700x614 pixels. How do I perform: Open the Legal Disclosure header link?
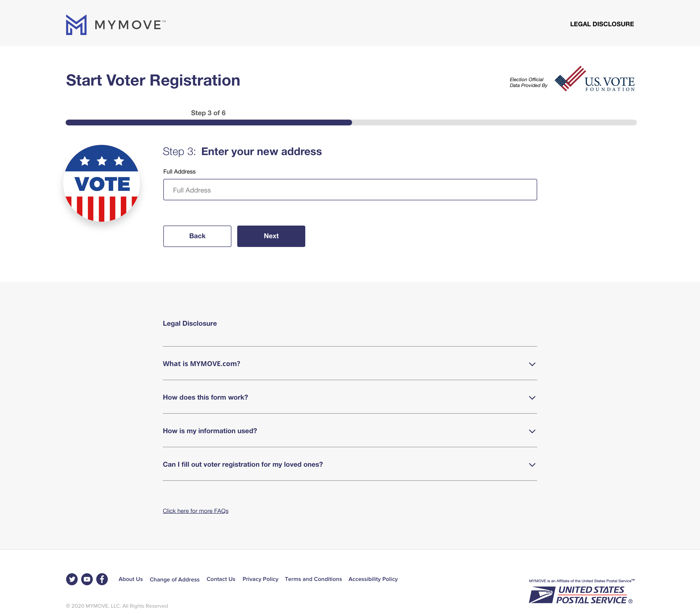pyautogui.click(x=602, y=24)
